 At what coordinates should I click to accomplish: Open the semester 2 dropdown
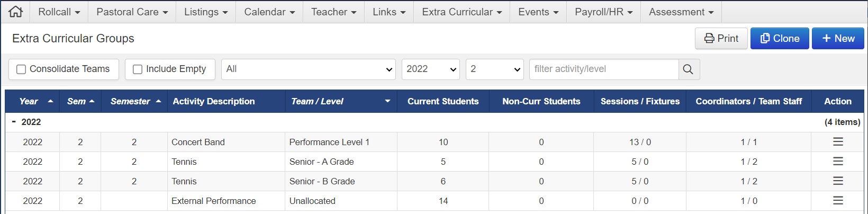(494, 69)
